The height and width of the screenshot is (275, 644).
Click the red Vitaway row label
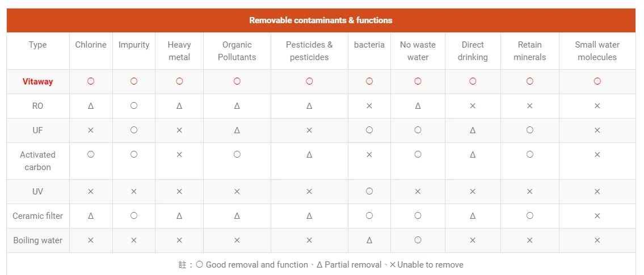pos(38,82)
